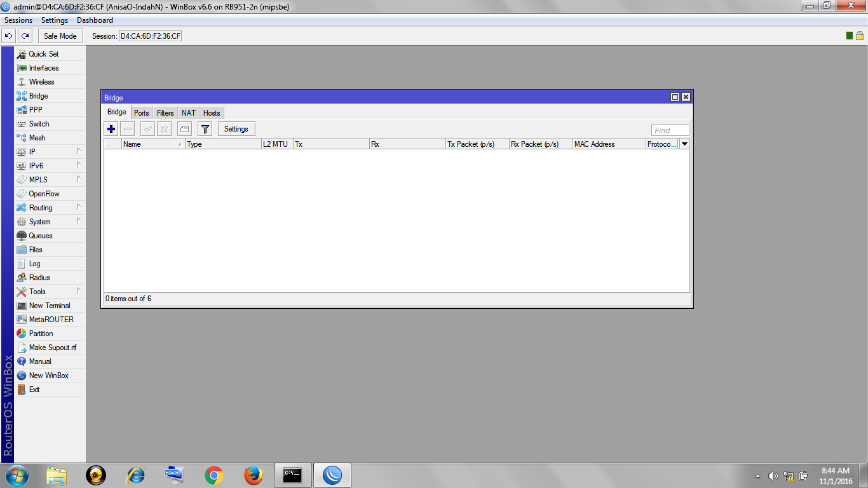Adjust the system volume in the tray

click(773, 476)
